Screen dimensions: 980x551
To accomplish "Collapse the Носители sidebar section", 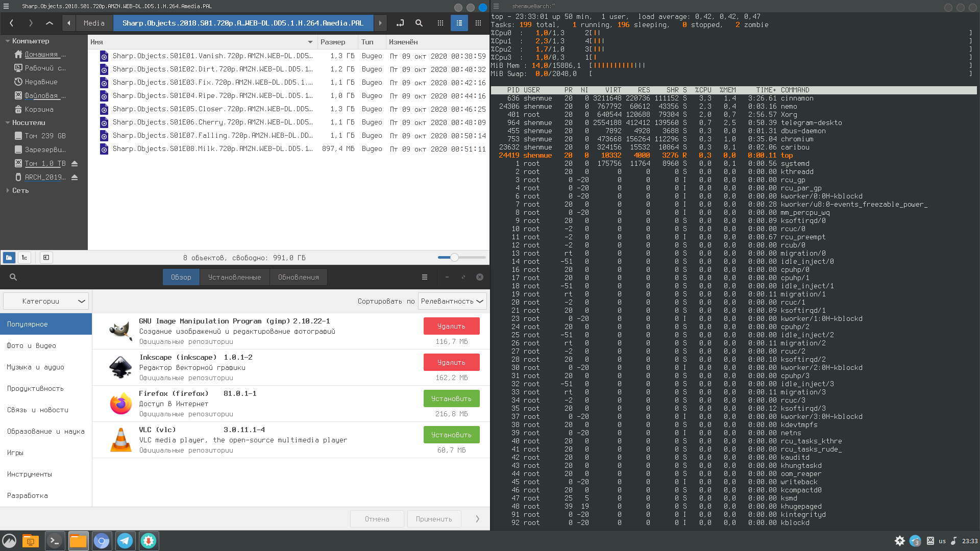I will coord(8,123).
